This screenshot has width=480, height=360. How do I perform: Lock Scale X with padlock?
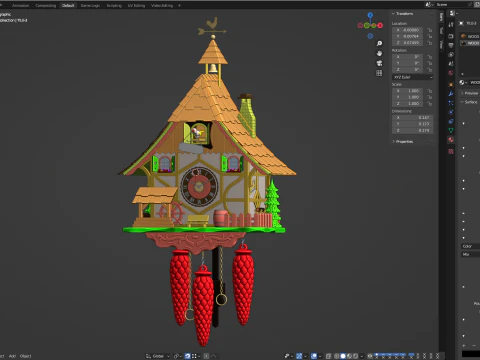click(x=430, y=91)
